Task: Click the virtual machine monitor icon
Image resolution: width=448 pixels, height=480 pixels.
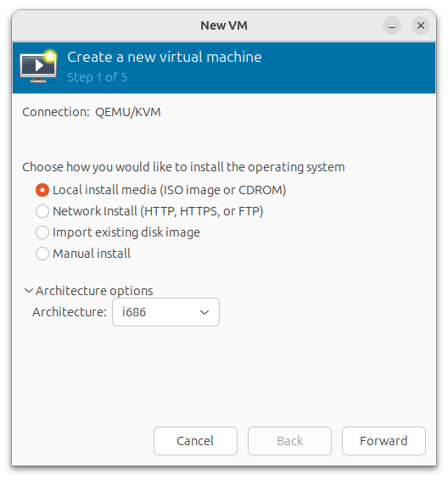Action: [x=38, y=66]
